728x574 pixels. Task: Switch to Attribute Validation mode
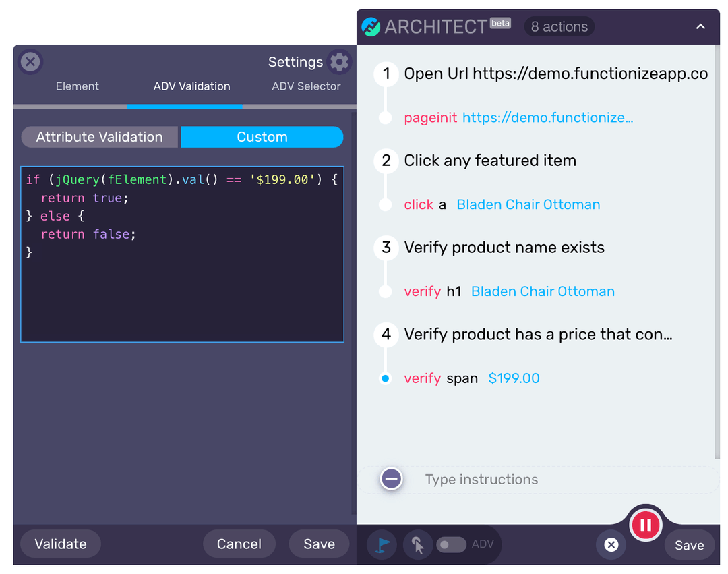(x=98, y=136)
